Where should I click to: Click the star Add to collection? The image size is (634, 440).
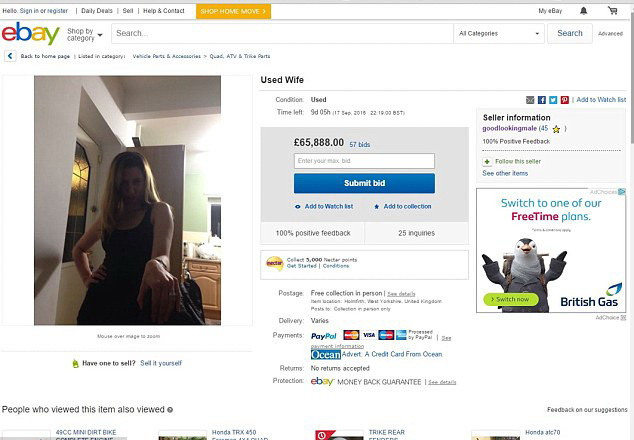tap(376, 206)
